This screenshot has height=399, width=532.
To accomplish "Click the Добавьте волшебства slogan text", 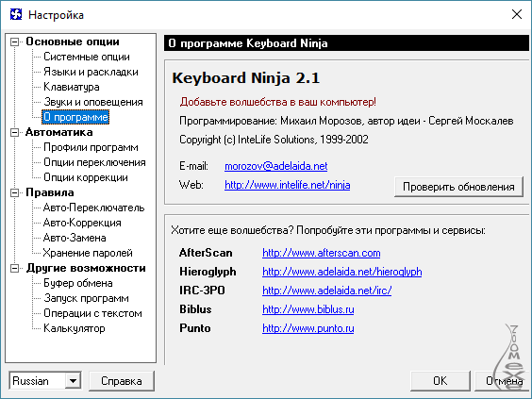I will pyautogui.click(x=278, y=102).
